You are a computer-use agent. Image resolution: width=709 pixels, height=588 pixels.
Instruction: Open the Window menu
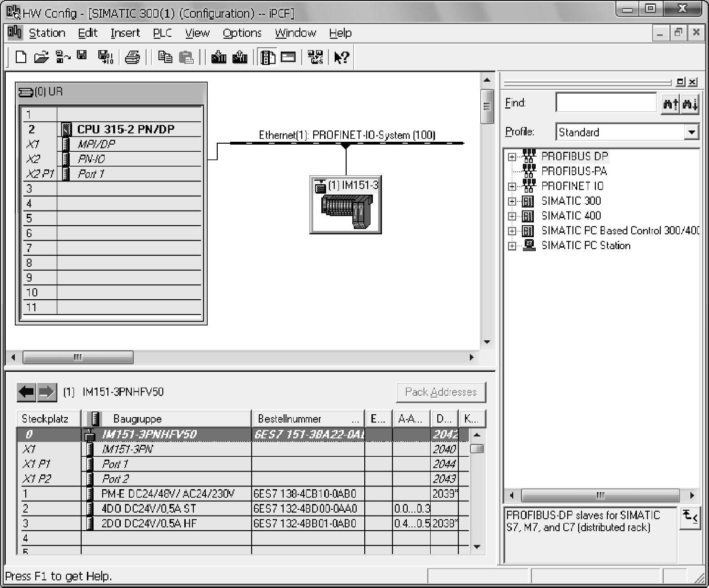(x=296, y=33)
